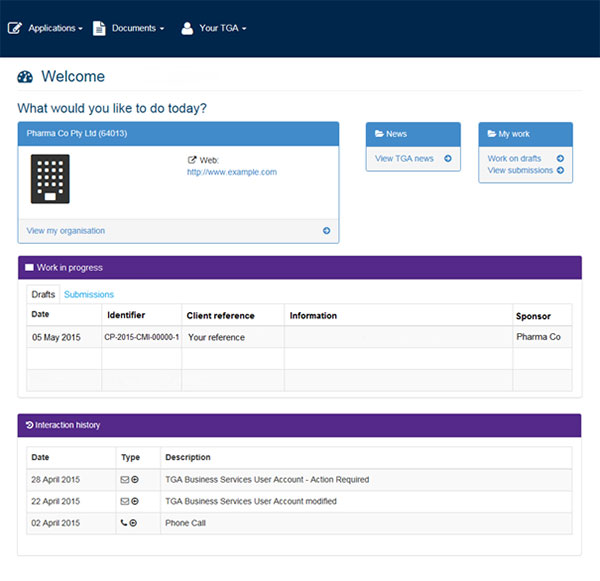Click arrow icon next to View TGA news

[447, 158]
